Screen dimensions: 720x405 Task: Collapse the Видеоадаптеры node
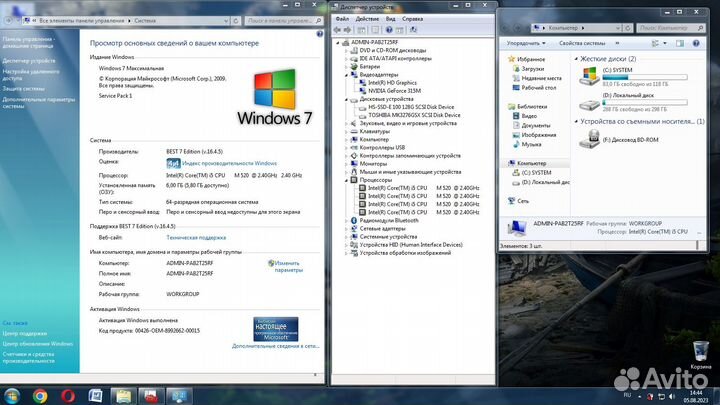pyautogui.click(x=347, y=75)
